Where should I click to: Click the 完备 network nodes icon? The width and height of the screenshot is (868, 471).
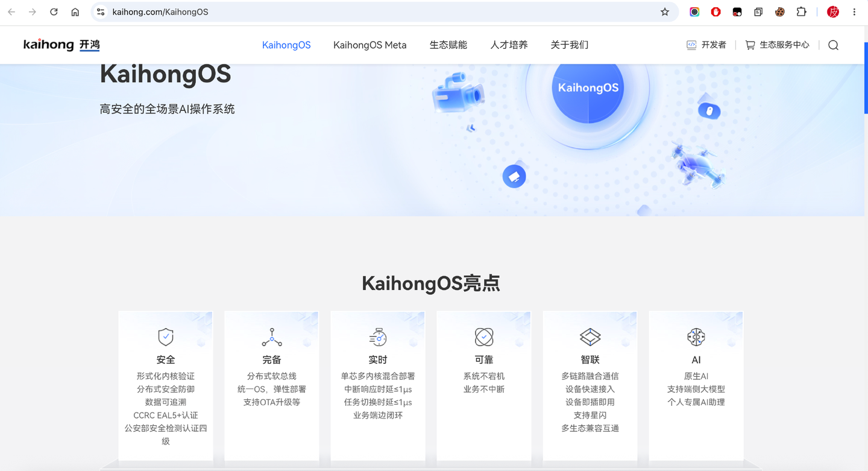[272, 337]
